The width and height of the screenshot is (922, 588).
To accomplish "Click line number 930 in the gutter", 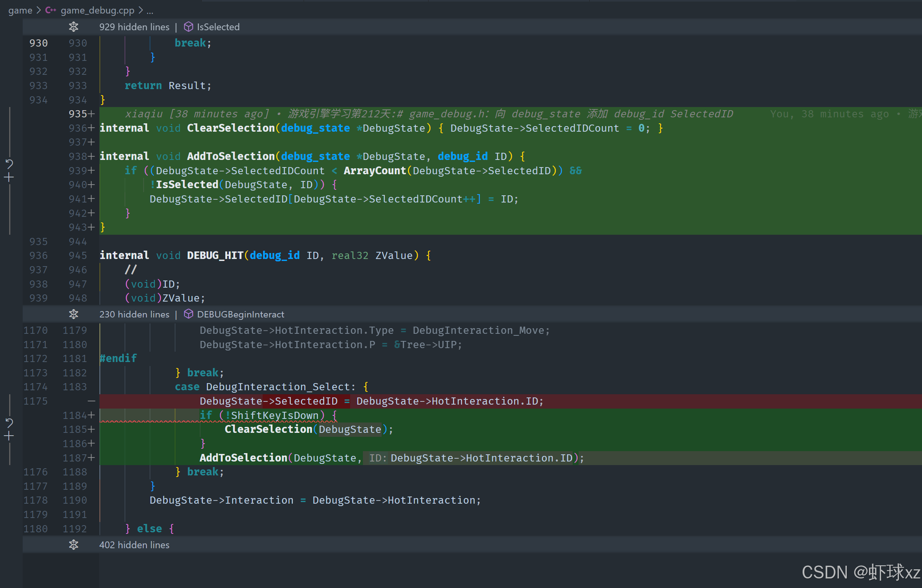I will click(38, 43).
